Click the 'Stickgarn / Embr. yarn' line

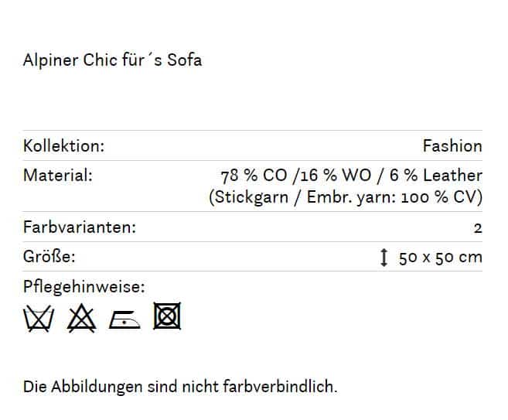(346, 197)
